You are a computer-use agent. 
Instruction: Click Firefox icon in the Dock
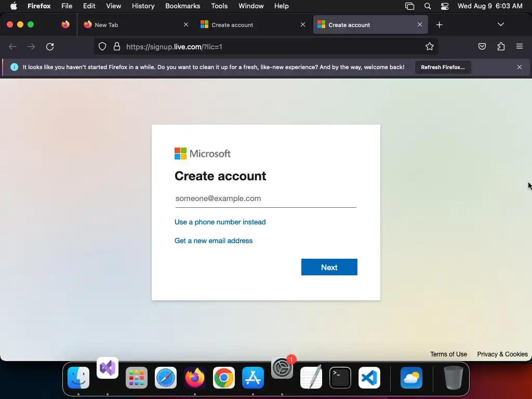tap(195, 378)
